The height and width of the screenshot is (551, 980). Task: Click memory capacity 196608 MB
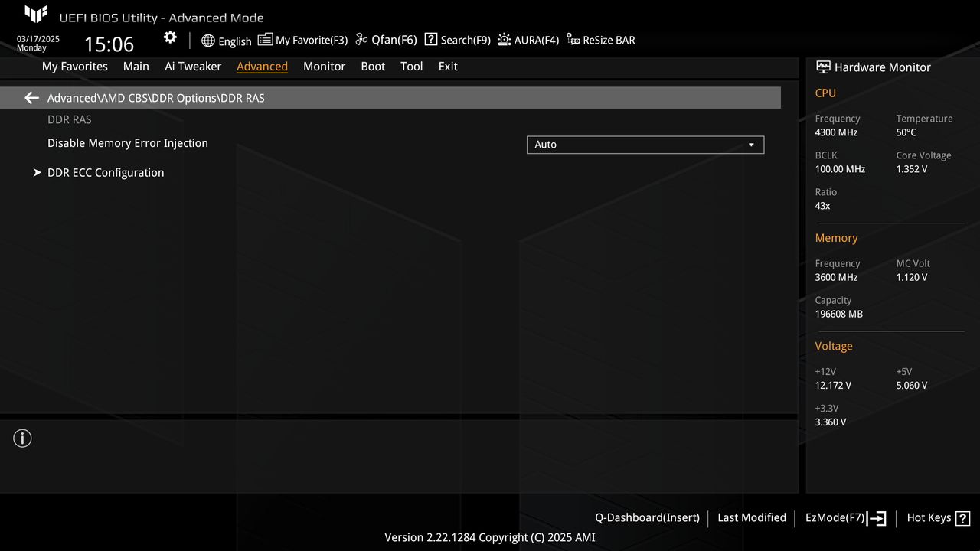click(839, 314)
